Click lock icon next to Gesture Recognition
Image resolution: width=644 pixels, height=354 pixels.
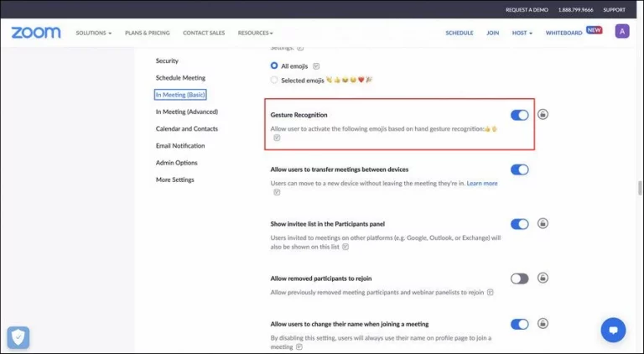(x=543, y=114)
